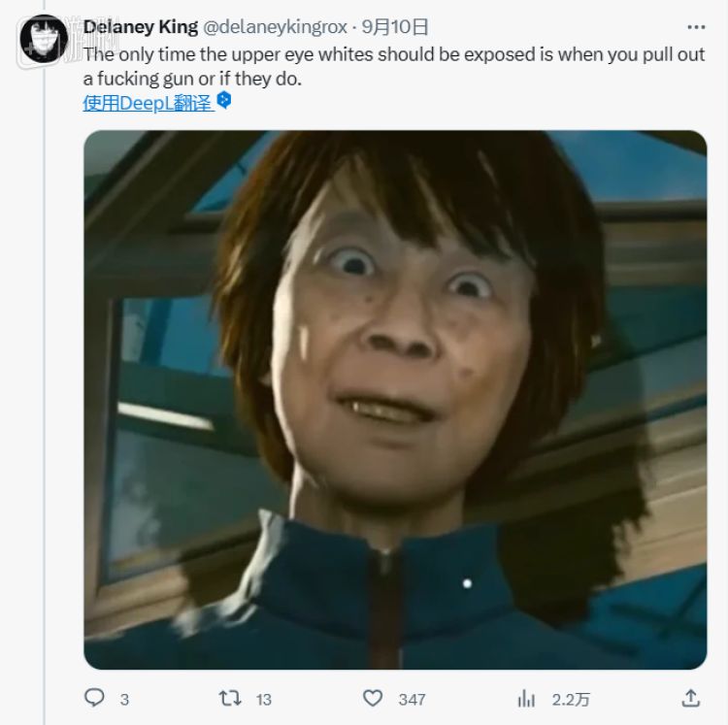Open view analytics bar chart icon
728x725 pixels.
click(526, 698)
